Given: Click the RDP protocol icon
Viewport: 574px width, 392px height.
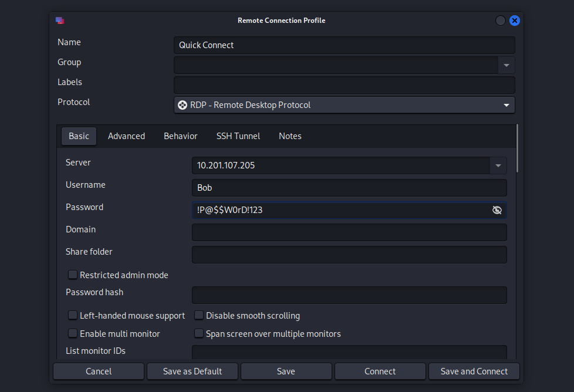Looking at the screenshot, I should 183,105.
